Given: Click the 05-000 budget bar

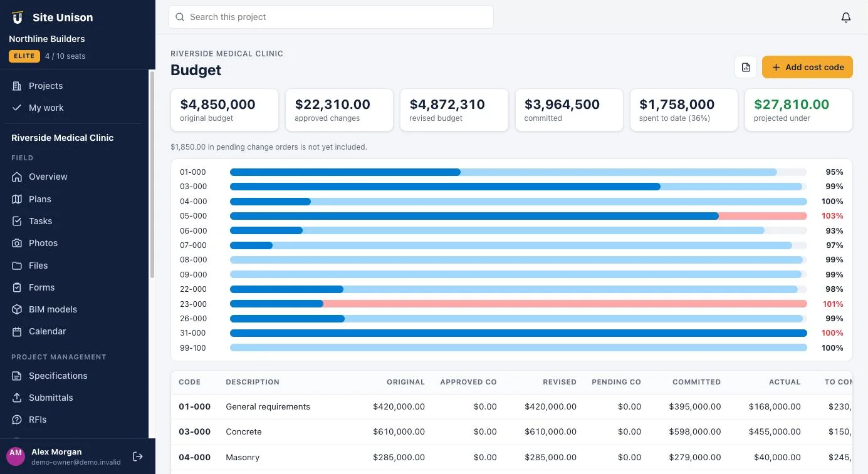Looking at the screenshot, I should [518, 216].
